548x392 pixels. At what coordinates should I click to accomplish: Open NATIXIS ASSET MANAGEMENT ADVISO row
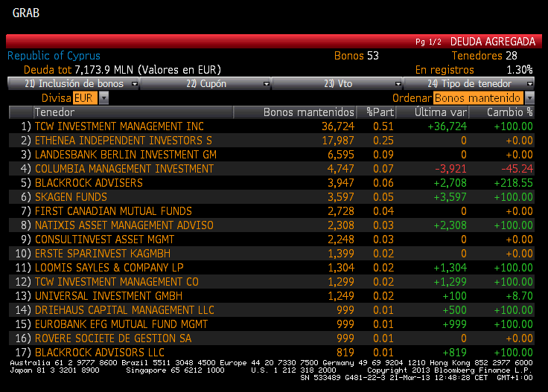(271, 225)
